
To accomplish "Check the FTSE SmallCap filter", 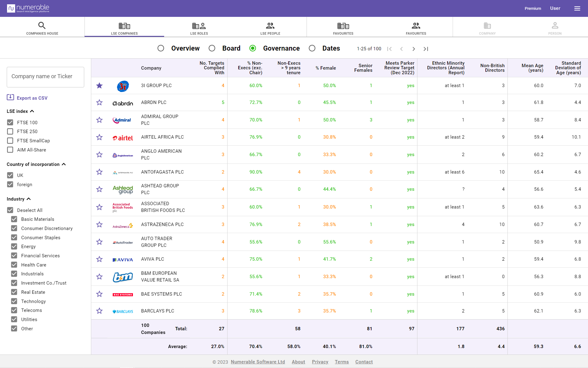I will [x=10, y=140].
